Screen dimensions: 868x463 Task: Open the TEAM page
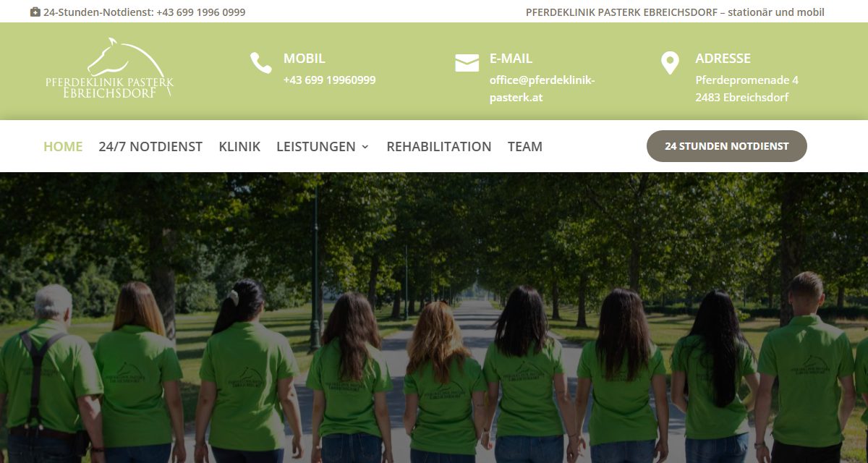pyautogui.click(x=525, y=147)
